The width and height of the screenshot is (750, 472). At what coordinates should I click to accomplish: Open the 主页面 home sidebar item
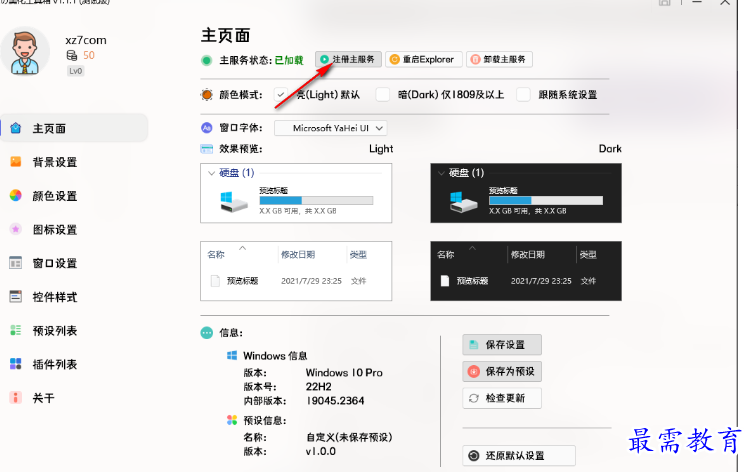click(x=74, y=128)
